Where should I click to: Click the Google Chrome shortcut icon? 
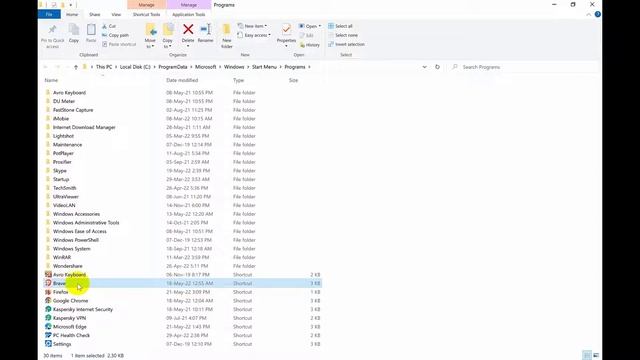(x=48, y=301)
